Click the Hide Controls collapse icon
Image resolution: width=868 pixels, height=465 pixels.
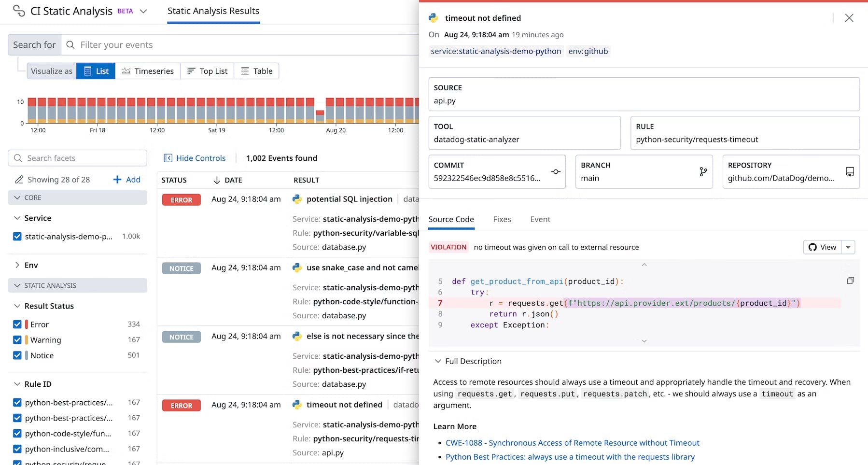[168, 158]
